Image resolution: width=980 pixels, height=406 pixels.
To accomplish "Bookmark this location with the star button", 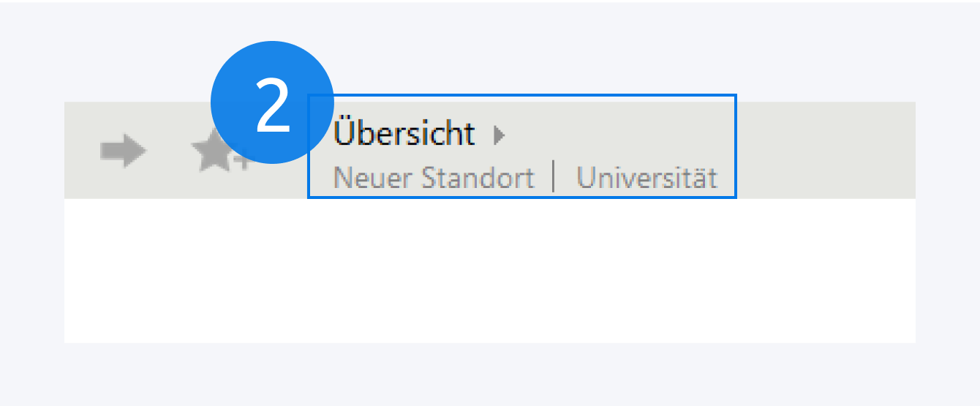I will coord(212,152).
